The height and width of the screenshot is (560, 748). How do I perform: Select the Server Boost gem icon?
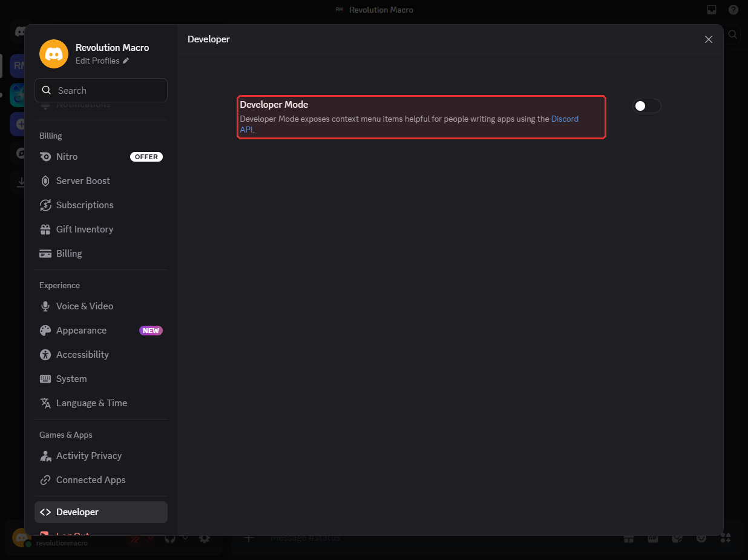pyautogui.click(x=45, y=180)
